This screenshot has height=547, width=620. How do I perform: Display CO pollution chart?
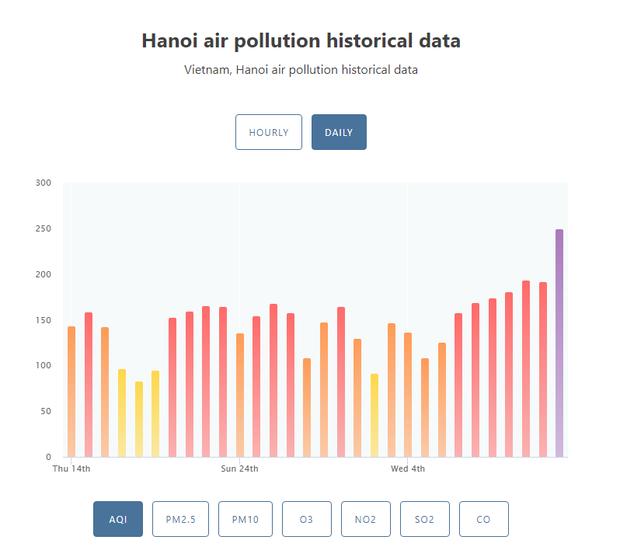coord(483,519)
